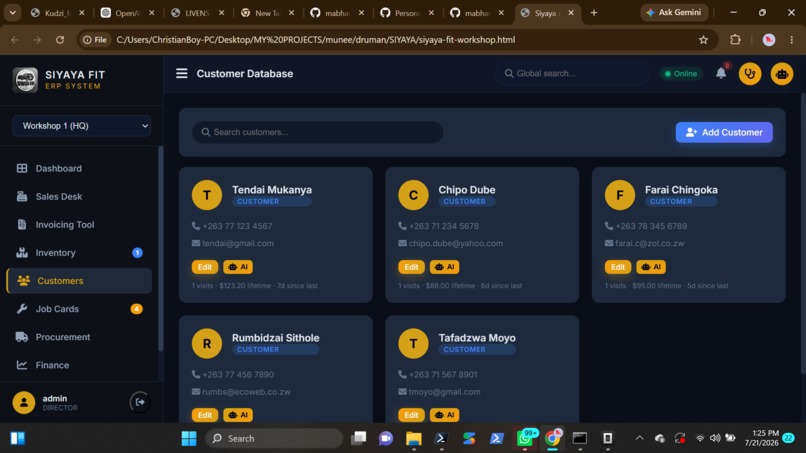Open the Windows Start menu

coord(189,438)
